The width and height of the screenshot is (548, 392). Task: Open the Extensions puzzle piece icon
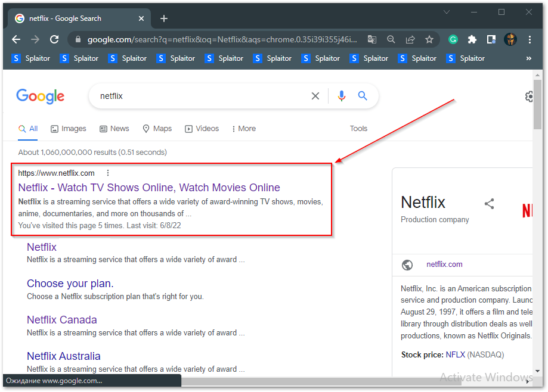472,39
